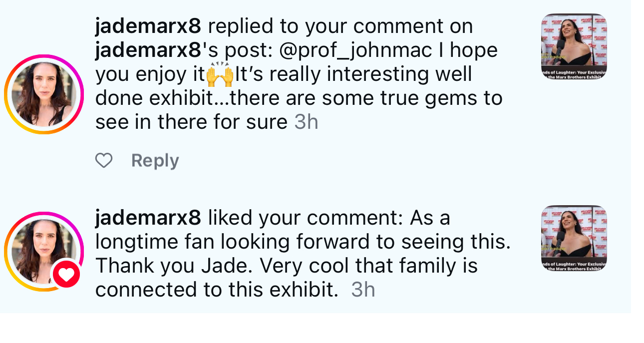644x343 pixels.
Task: Click "see in there for sure" text
Action: [x=191, y=122]
